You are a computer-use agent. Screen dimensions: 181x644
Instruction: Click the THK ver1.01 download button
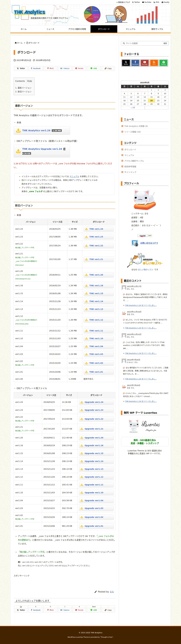(98, 372)
